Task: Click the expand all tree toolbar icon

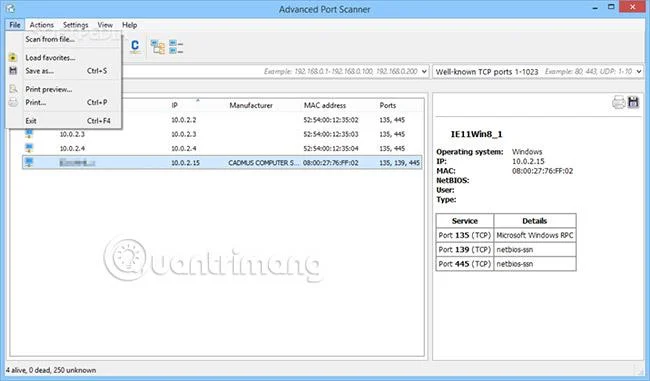Action: coord(158,47)
